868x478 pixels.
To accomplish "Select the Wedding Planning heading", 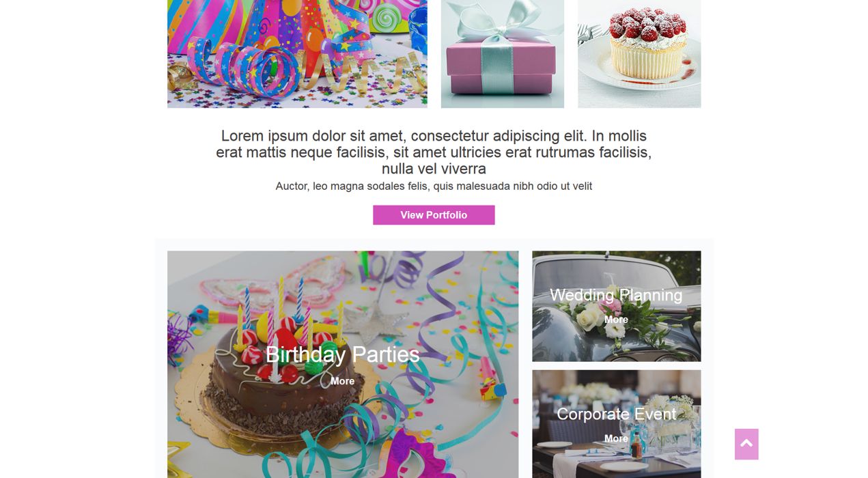I will click(x=616, y=295).
